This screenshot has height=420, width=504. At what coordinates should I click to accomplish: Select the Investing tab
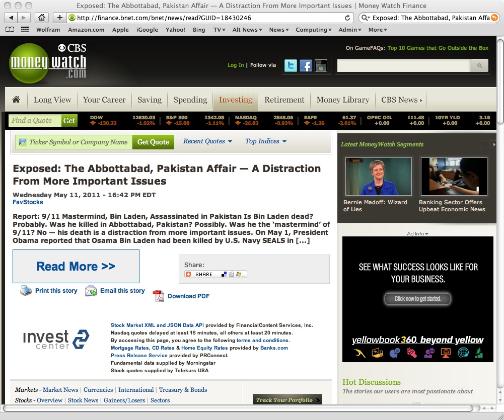236,100
